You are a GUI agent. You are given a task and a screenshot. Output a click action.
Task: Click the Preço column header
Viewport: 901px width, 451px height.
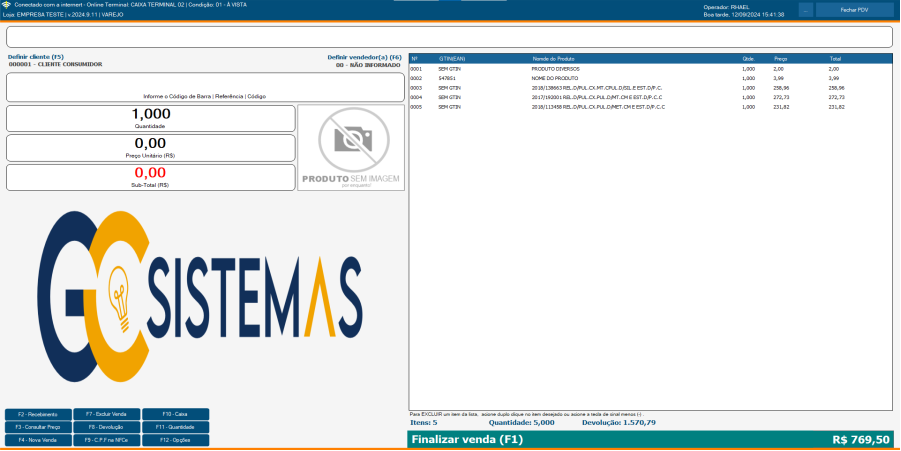coord(780,59)
